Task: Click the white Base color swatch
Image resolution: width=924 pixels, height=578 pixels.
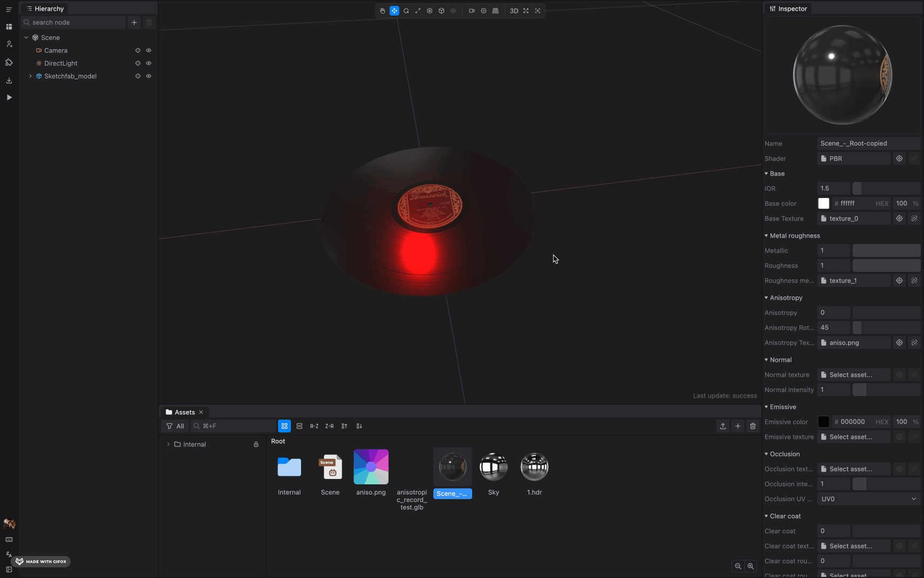Action: click(823, 203)
